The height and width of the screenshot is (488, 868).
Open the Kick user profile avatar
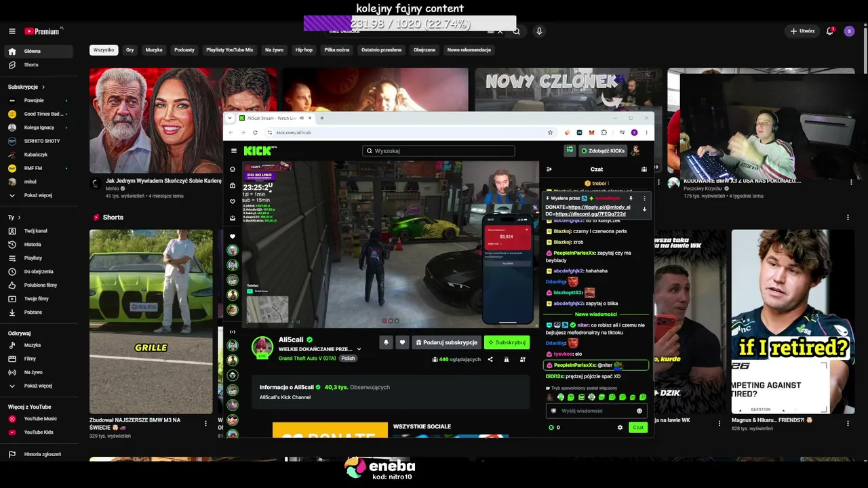click(x=636, y=150)
